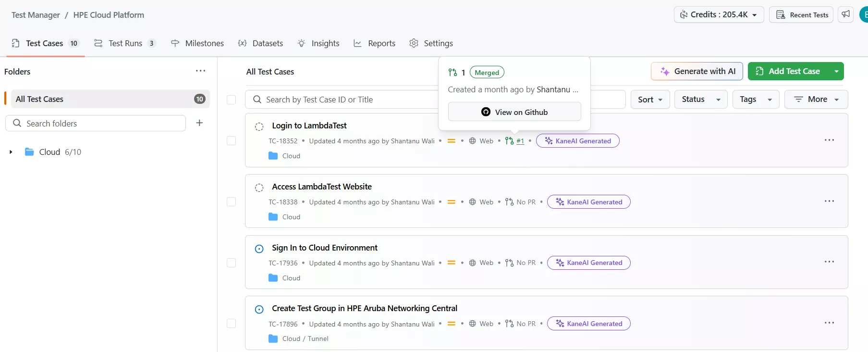Switch to Test Cases tab
Viewport: 868px width, 352px height.
(x=45, y=43)
